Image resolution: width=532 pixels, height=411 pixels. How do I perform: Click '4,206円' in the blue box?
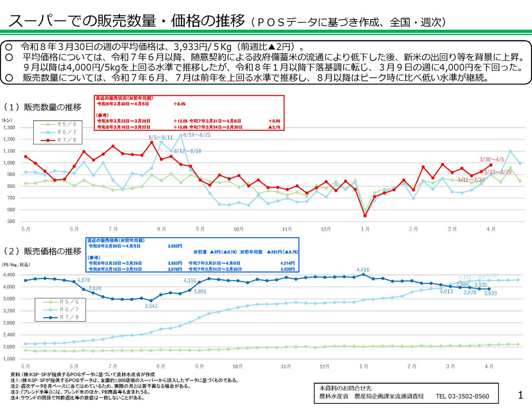288,269
